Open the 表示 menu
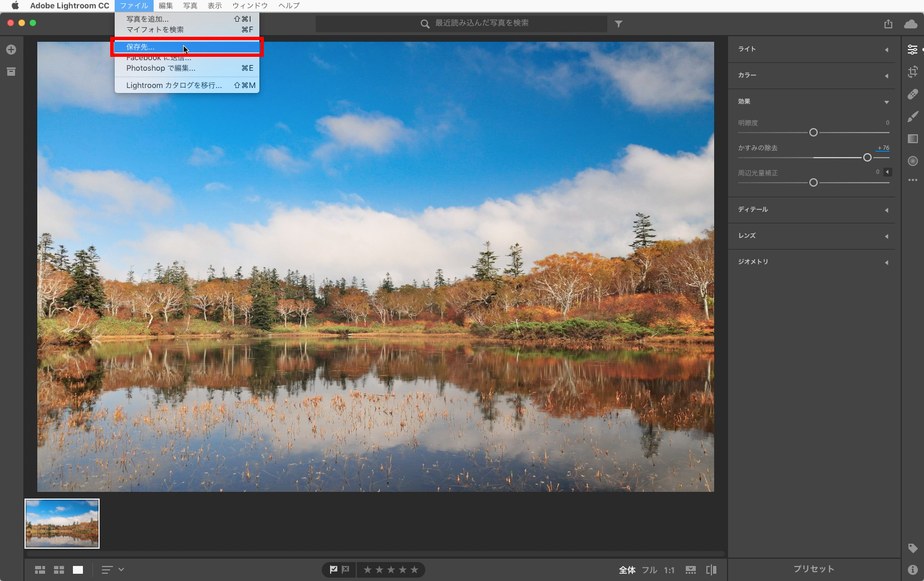The image size is (924, 581). [215, 6]
